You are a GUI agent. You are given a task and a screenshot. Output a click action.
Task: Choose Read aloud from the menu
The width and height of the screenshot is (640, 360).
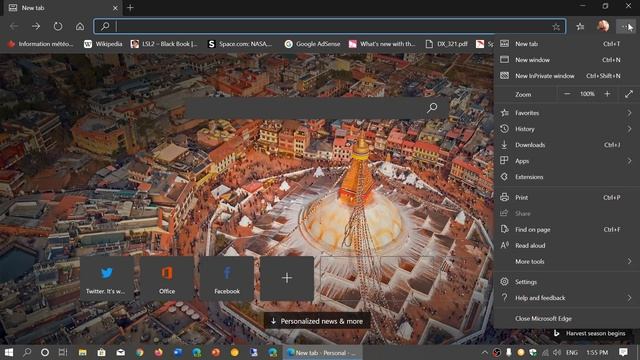click(567, 246)
